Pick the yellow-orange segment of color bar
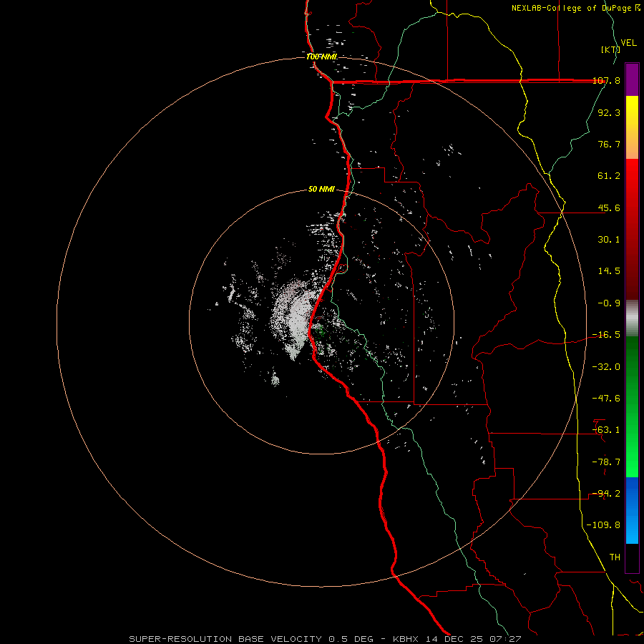 click(x=632, y=127)
